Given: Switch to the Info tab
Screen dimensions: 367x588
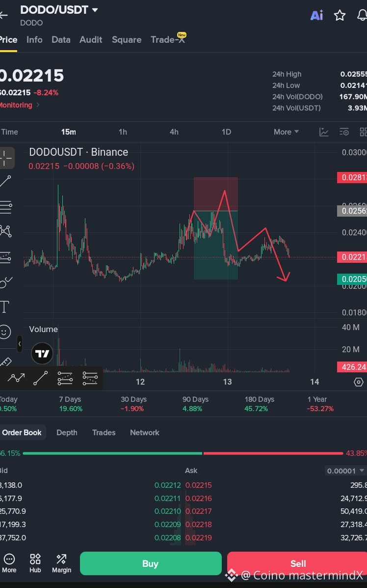Looking at the screenshot, I should [x=34, y=40].
